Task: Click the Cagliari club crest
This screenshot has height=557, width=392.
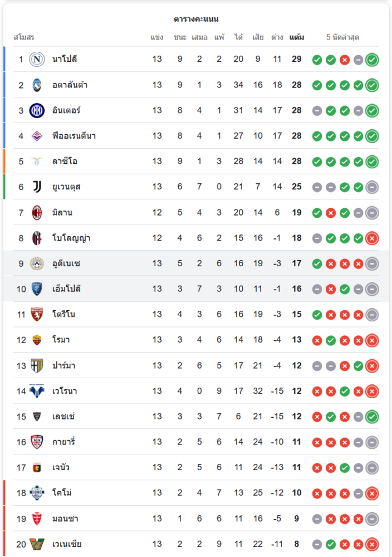Action: [x=37, y=442]
